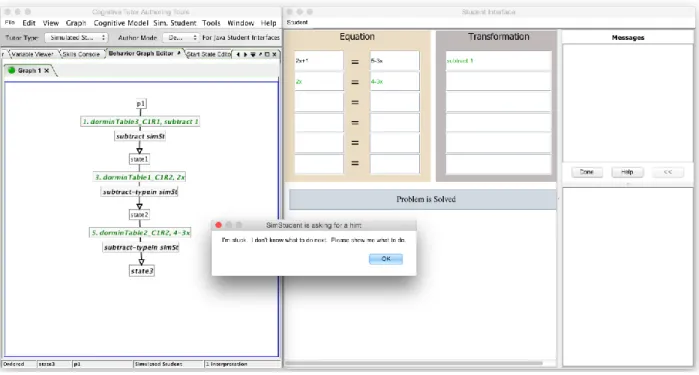Close the SimStudent hint dialog via red button
The height and width of the screenshot is (375, 699).
tap(218, 225)
